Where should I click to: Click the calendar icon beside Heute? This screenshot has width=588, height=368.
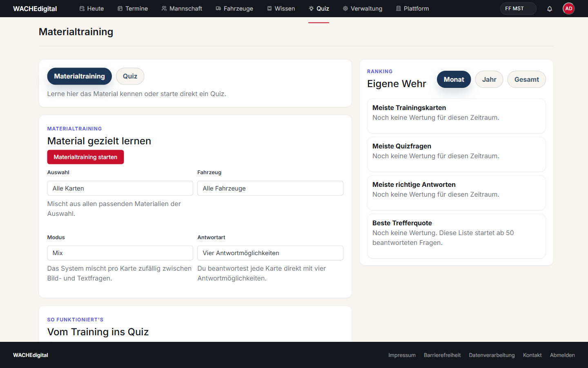coord(82,9)
